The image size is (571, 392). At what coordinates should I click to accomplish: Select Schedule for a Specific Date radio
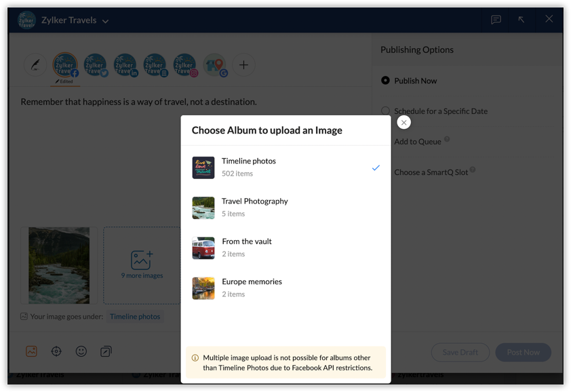coord(385,111)
